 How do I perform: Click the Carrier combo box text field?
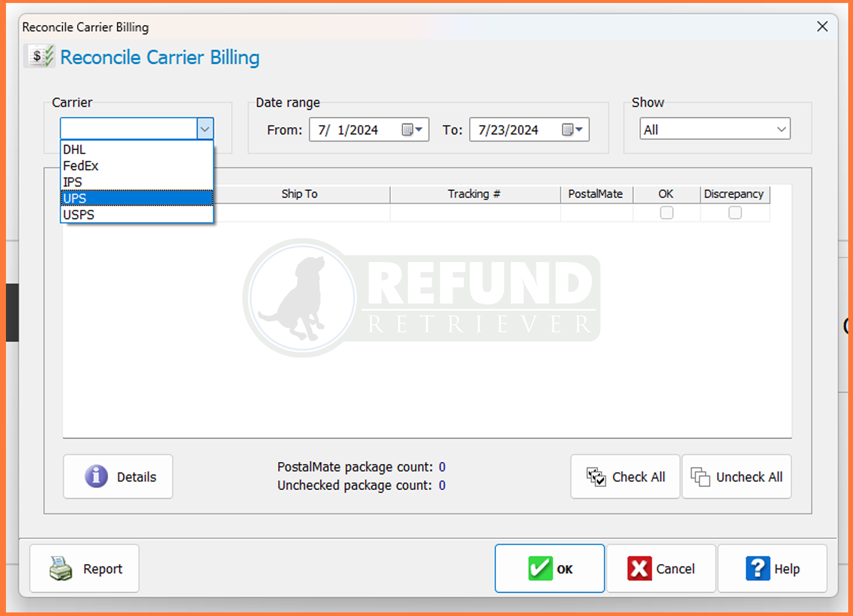[x=129, y=129]
